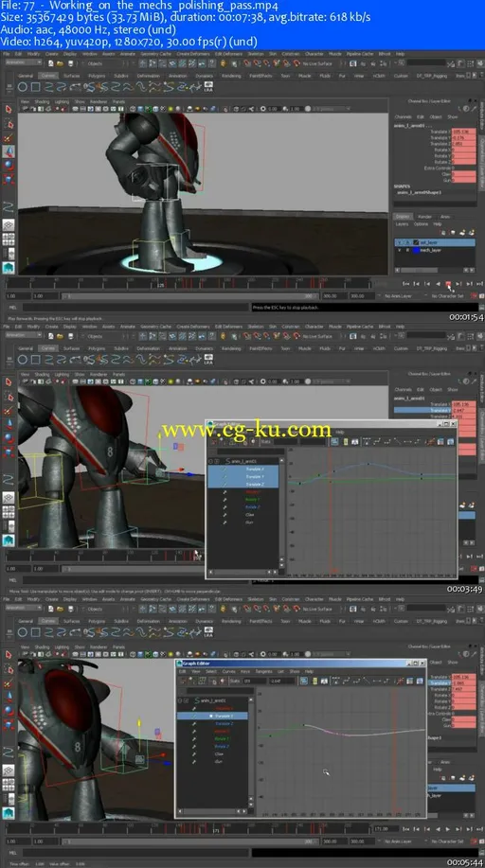
Task: Choose Paint Selection tool in 00:01:54 frame toolbox
Action: (x=9, y=138)
